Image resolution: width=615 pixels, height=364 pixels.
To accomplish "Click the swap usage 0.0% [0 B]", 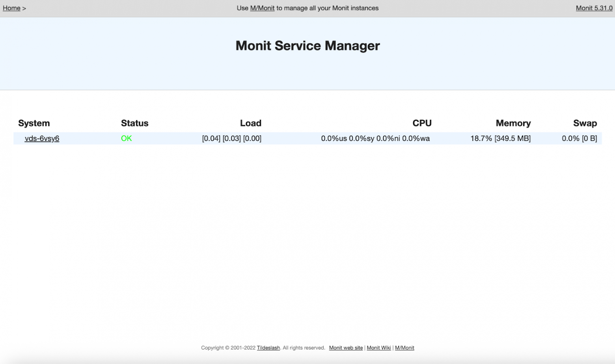I will point(579,138).
